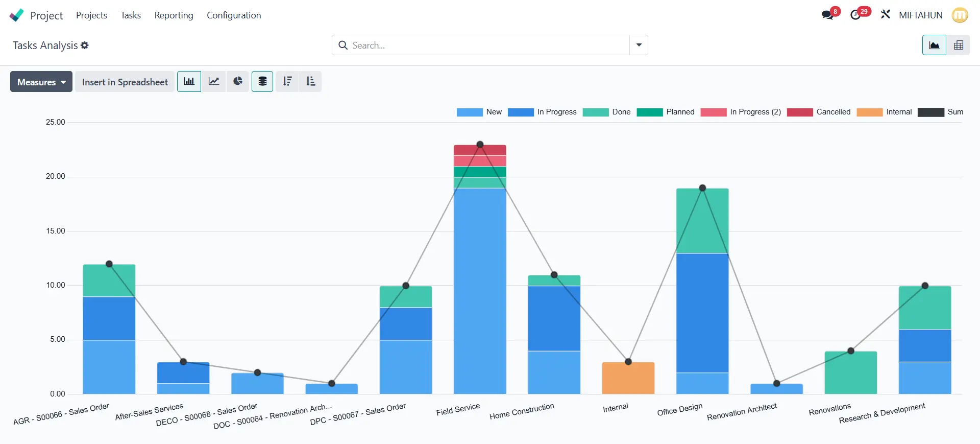980x444 pixels.
Task: Open the Tasks menu
Action: coord(131,15)
